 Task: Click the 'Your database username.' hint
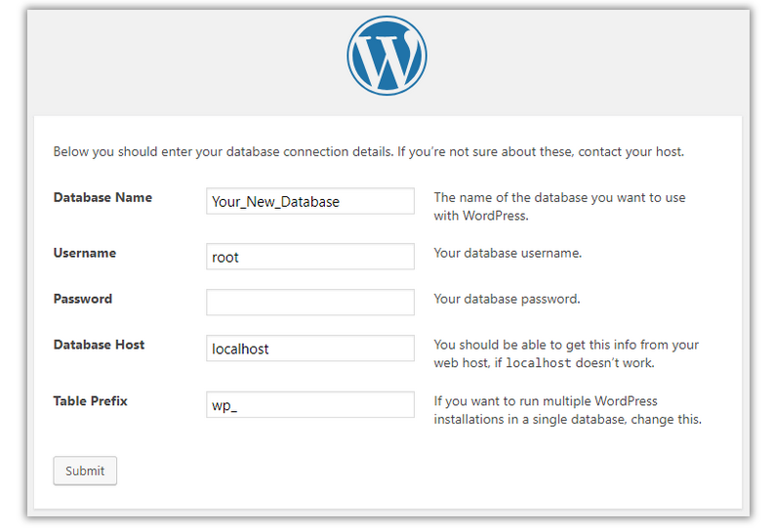(x=508, y=253)
